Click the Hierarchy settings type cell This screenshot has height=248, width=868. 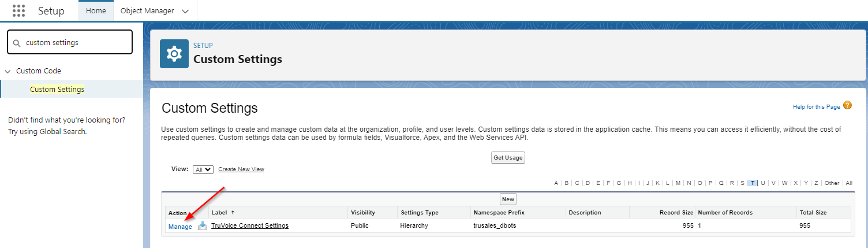(414, 226)
